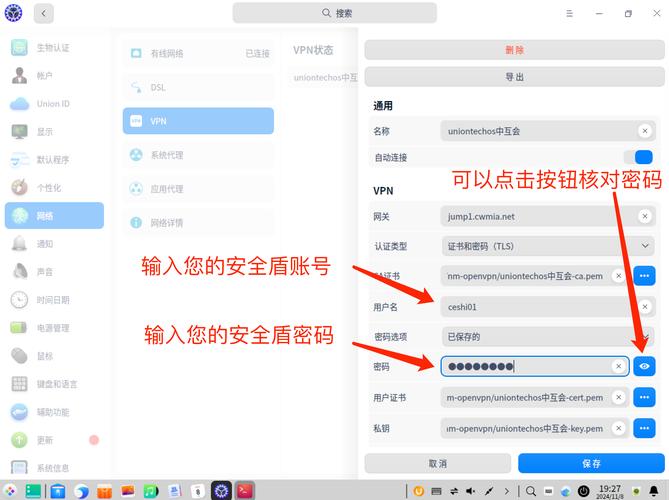Select VPN in the network list

click(x=198, y=121)
